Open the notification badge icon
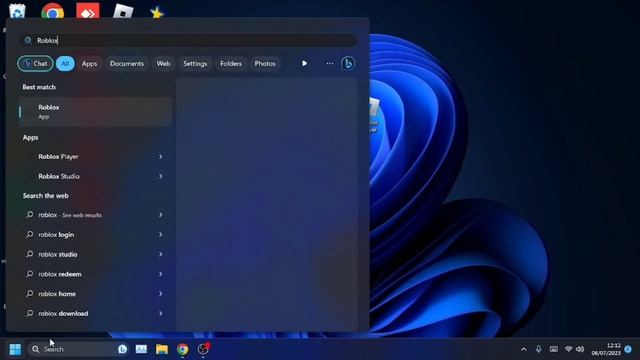The width and height of the screenshot is (640, 360). (x=628, y=349)
